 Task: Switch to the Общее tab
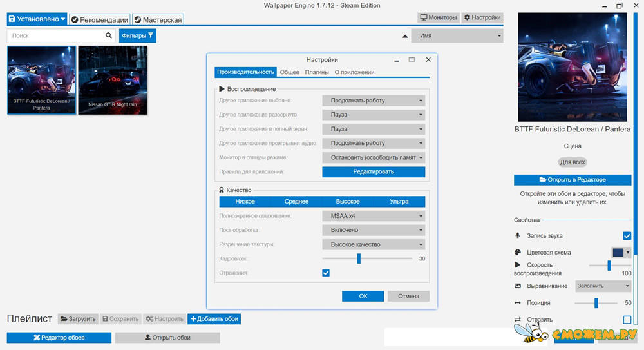tap(290, 72)
